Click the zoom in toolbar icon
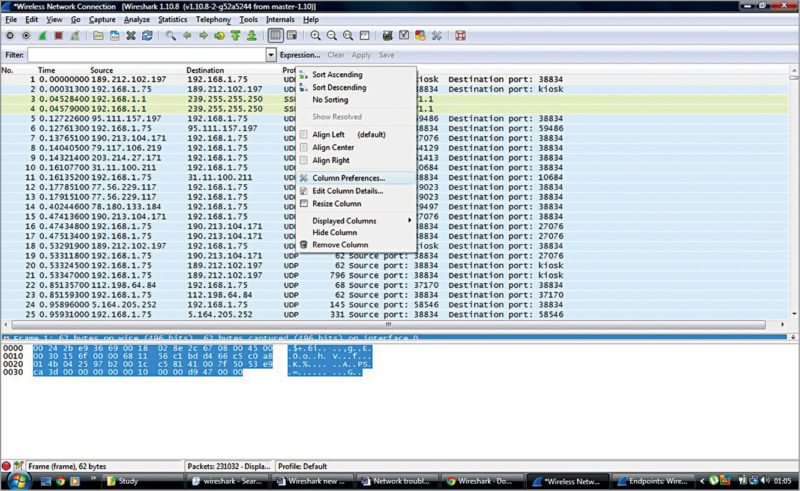800x491 pixels. (x=315, y=35)
